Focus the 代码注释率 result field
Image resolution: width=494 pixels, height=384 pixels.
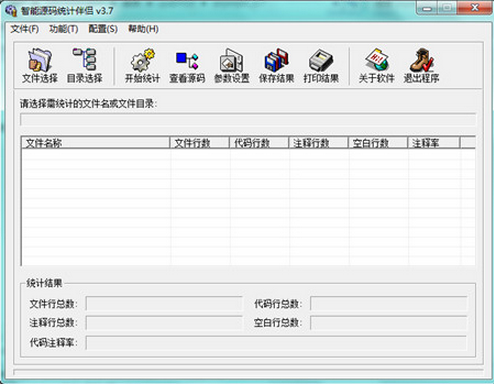[276, 342]
